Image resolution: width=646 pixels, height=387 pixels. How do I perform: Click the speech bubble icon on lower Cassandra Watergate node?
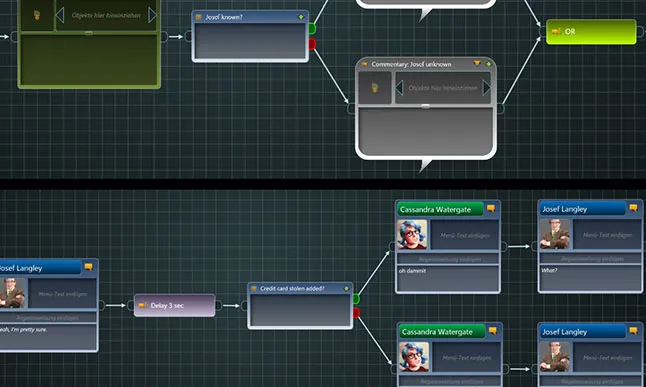click(493, 331)
